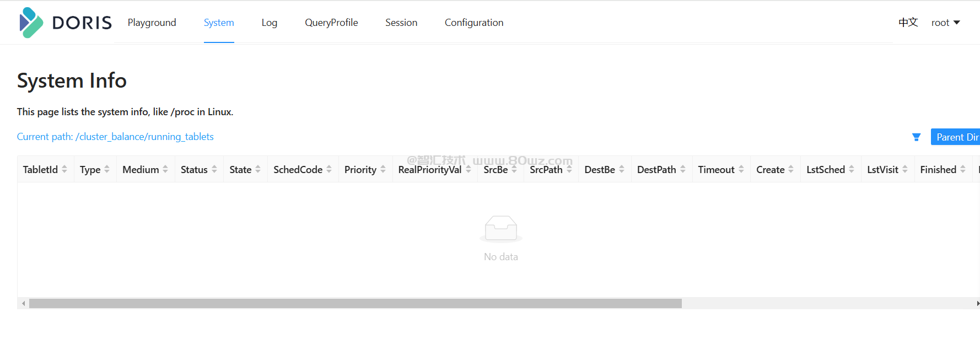
Task: Toggle sort on the Medium column header
Action: pyautogui.click(x=165, y=170)
